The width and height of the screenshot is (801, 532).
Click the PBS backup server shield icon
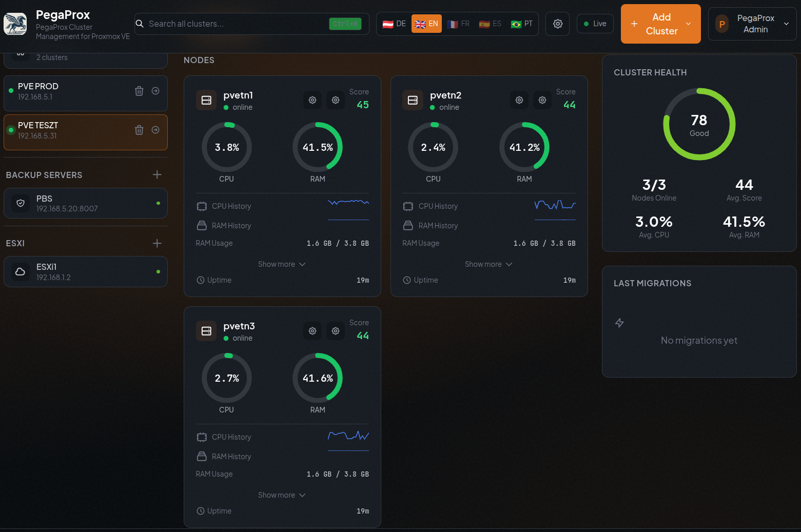tap(21, 203)
